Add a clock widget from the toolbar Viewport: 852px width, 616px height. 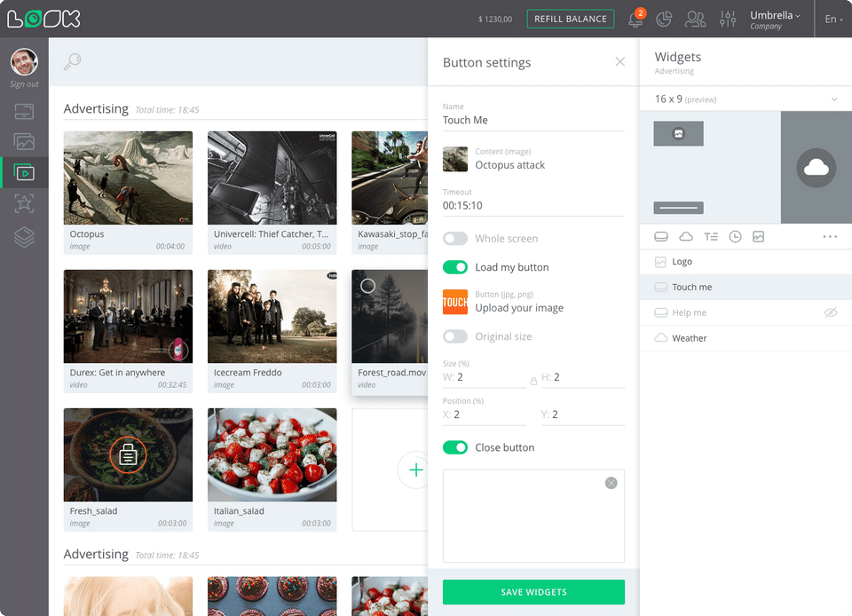pos(735,236)
